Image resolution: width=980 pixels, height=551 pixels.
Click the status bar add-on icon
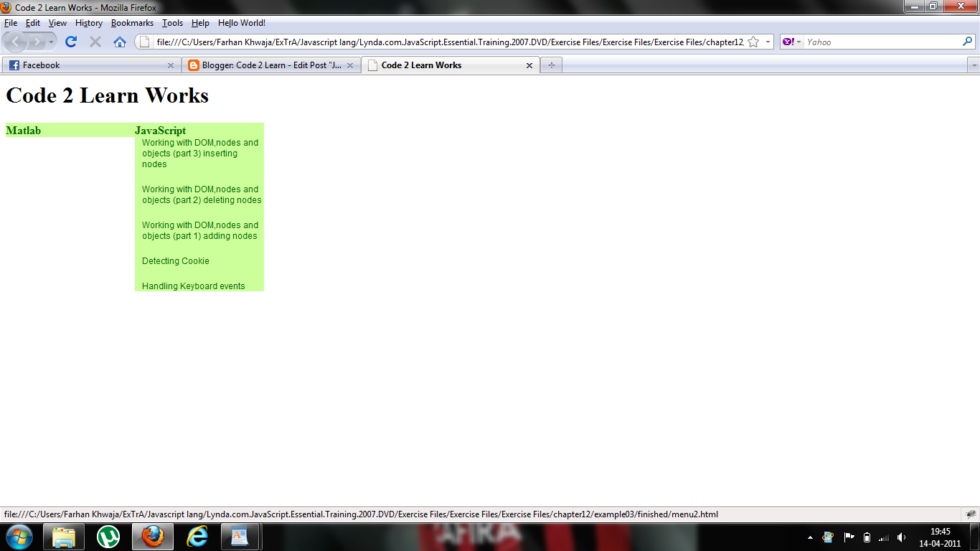coord(971,514)
